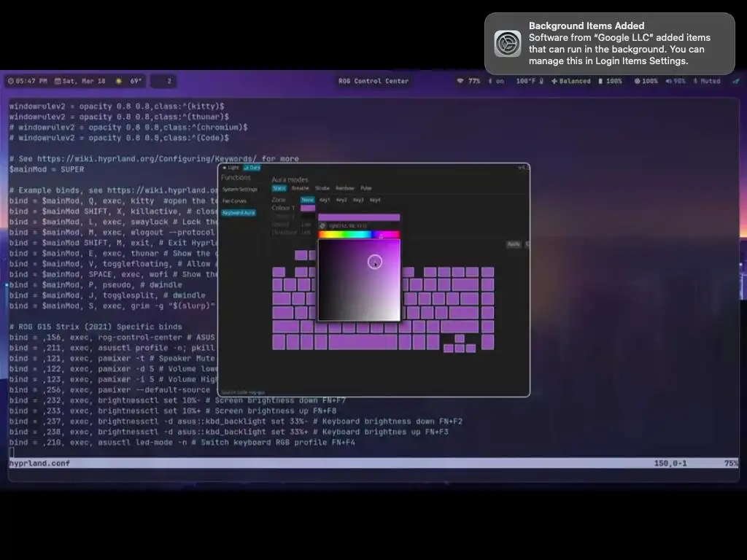Choose the Breathe aura mode

(300, 188)
